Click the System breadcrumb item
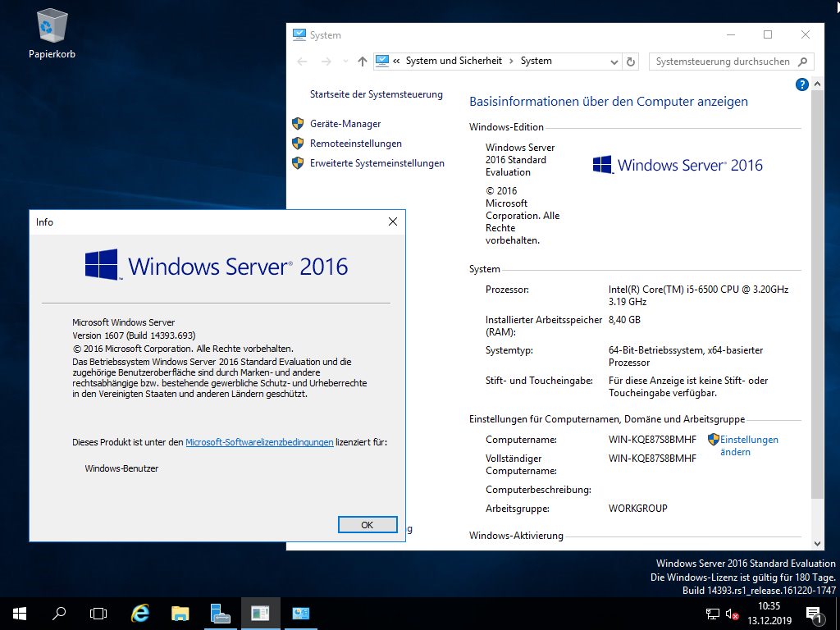Screen dimensions: 840x630 coord(536,61)
